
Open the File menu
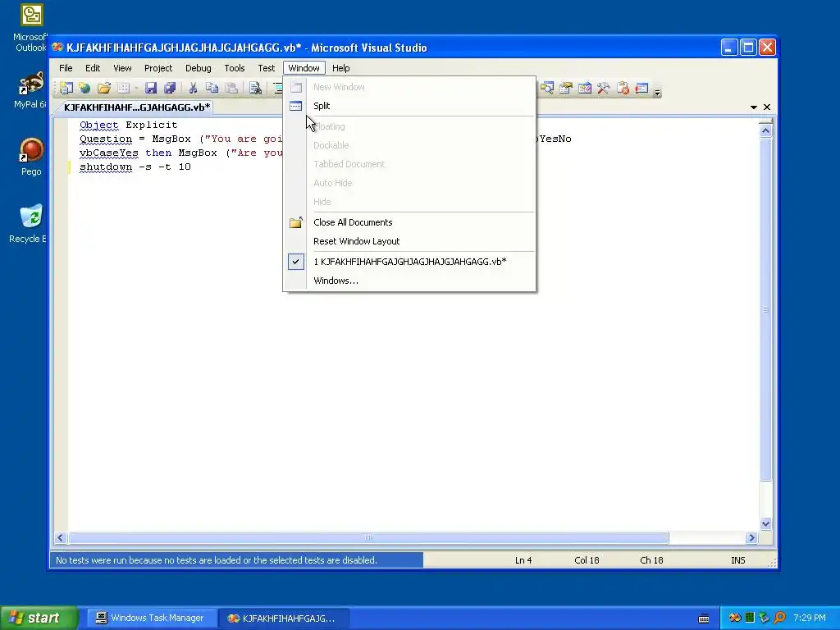tap(66, 68)
